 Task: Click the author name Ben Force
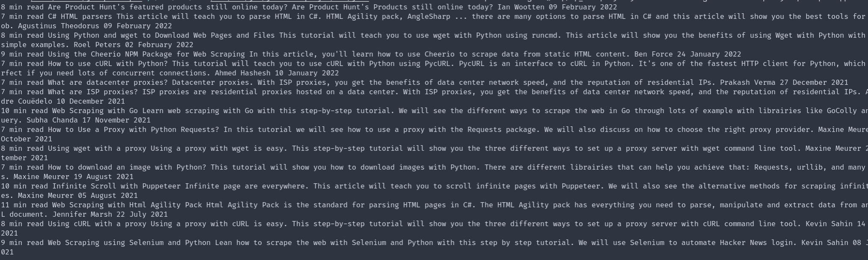(x=649, y=54)
